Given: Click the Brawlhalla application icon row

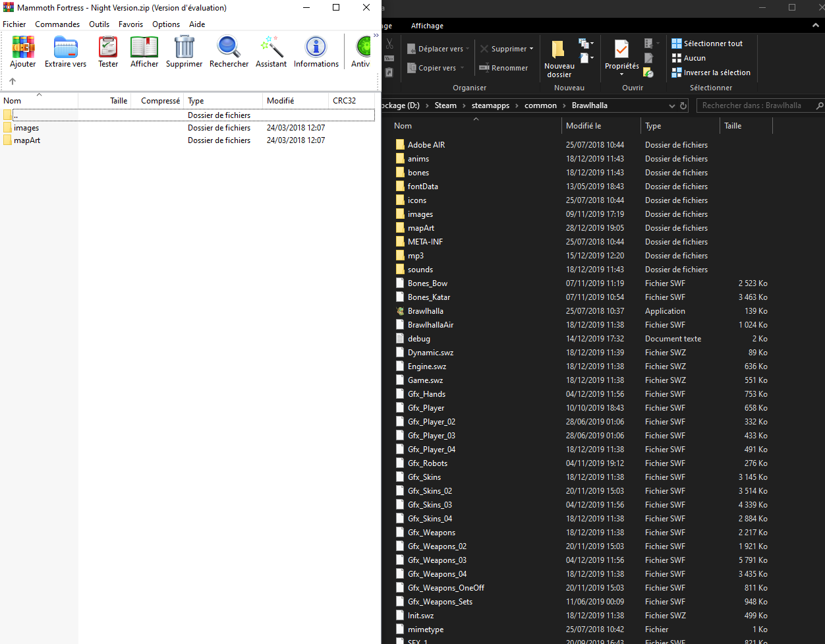Looking at the screenshot, I should click(400, 311).
